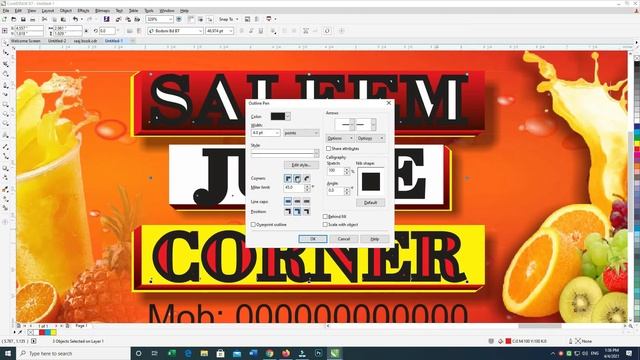Click the Publish to PDF icon
Image resolution: width=640 pixels, height=360 pixels.
tap(137, 19)
